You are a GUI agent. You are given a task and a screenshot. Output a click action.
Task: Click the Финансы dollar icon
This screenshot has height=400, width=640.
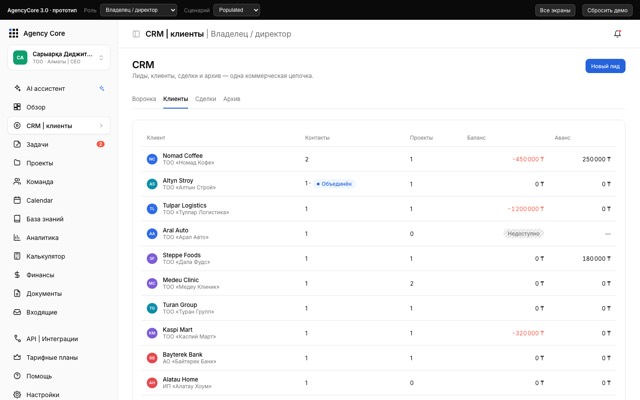tap(17, 275)
